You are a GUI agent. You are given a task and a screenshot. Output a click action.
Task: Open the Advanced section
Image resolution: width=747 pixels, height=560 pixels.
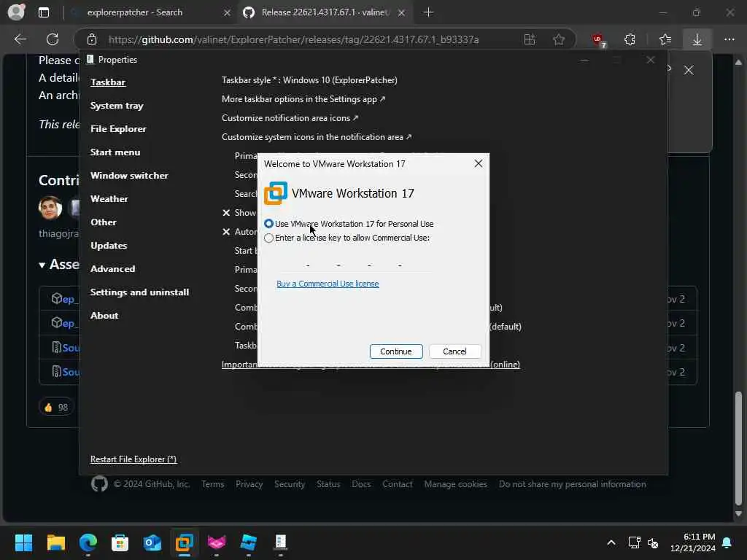click(113, 268)
